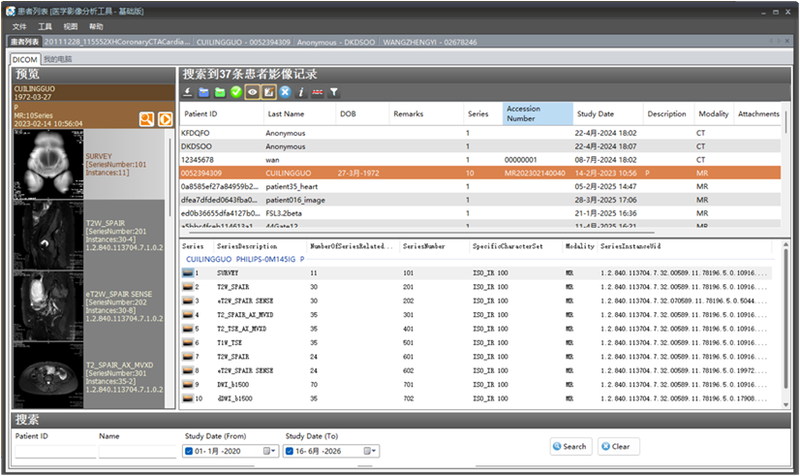Sort by Modality column header
Image resolution: width=800 pixels, height=476 pixels.
click(713, 114)
